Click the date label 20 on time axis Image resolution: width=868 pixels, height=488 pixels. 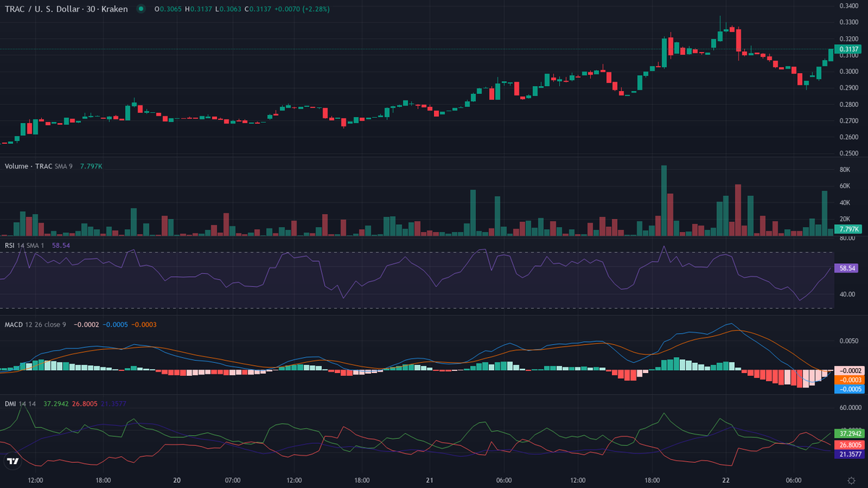tap(176, 480)
